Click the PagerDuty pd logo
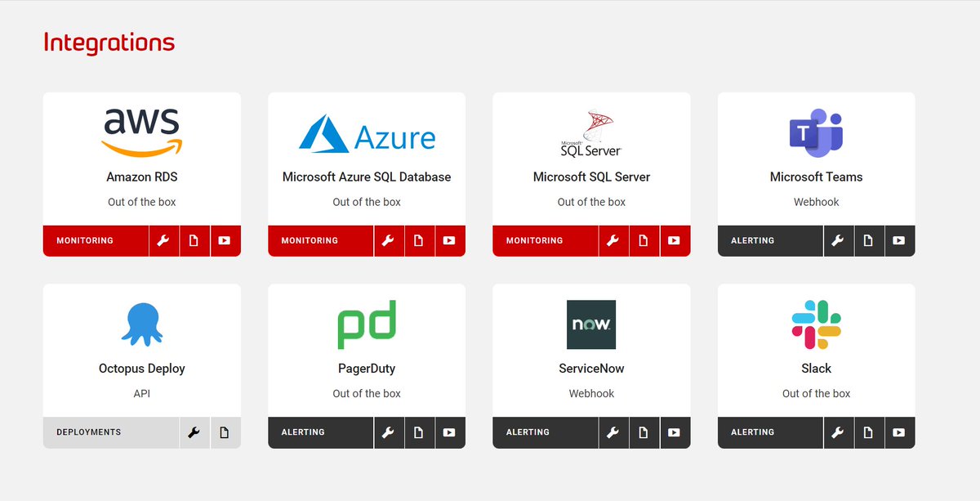 (x=367, y=324)
